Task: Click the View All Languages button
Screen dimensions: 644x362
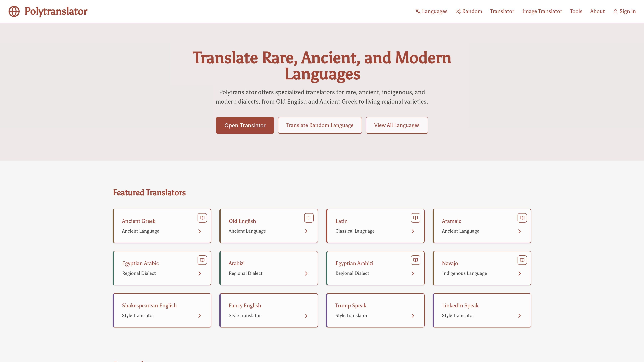Action: click(397, 125)
